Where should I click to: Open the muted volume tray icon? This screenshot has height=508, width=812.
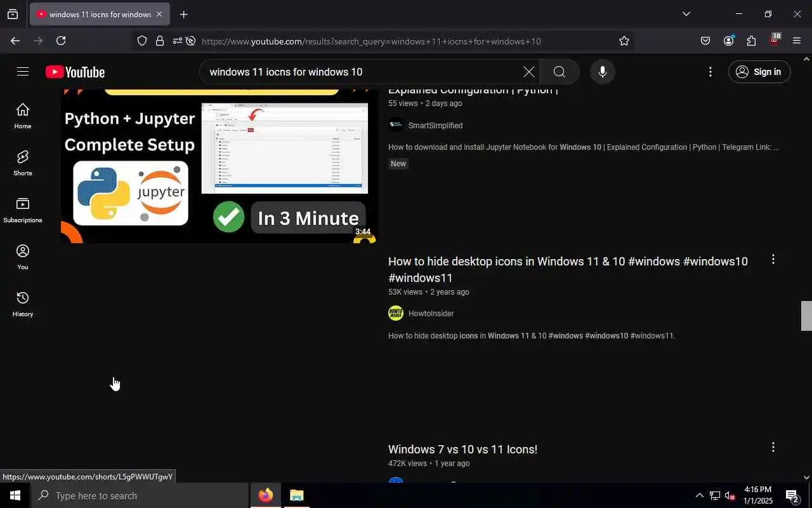click(730, 495)
